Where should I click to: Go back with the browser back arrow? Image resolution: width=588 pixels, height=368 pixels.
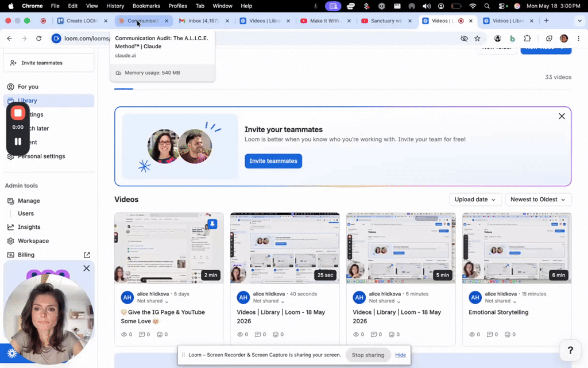click(x=9, y=39)
